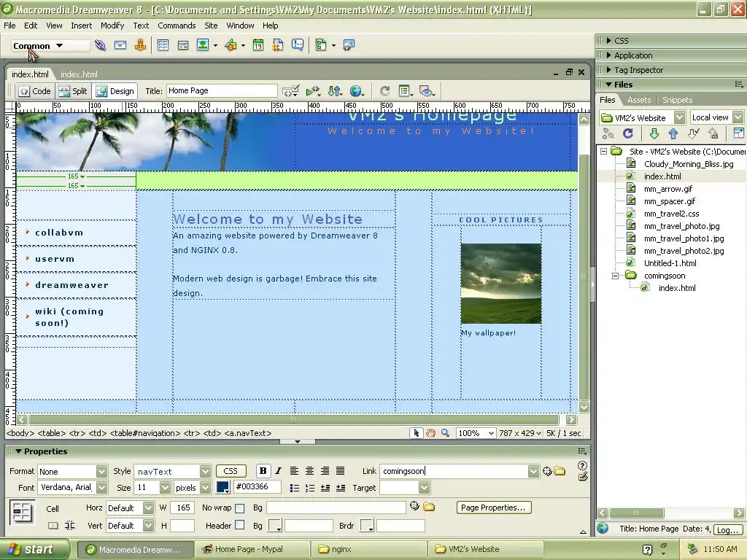
Task: Open the Site menu
Action: pyautogui.click(x=211, y=26)
